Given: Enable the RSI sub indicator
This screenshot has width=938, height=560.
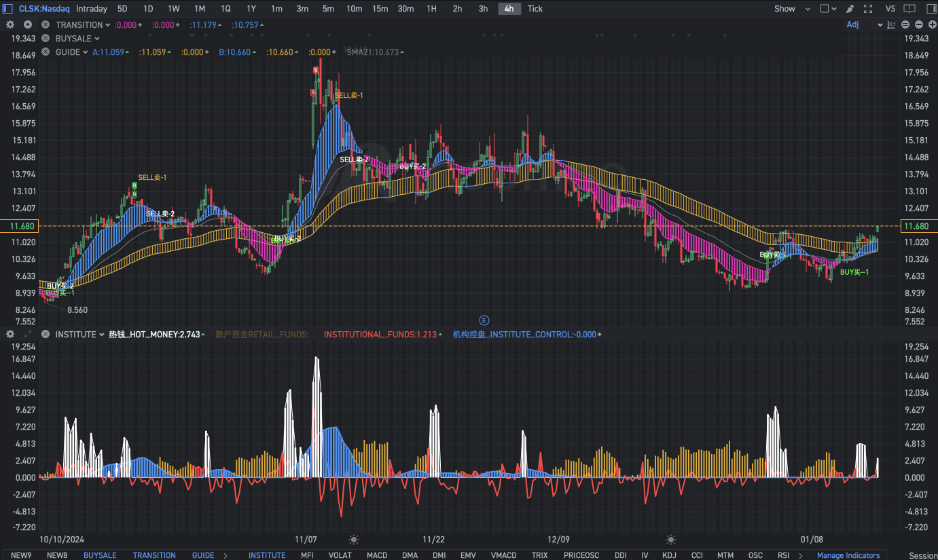Looking at the screenshot, I should pos(783,555).
